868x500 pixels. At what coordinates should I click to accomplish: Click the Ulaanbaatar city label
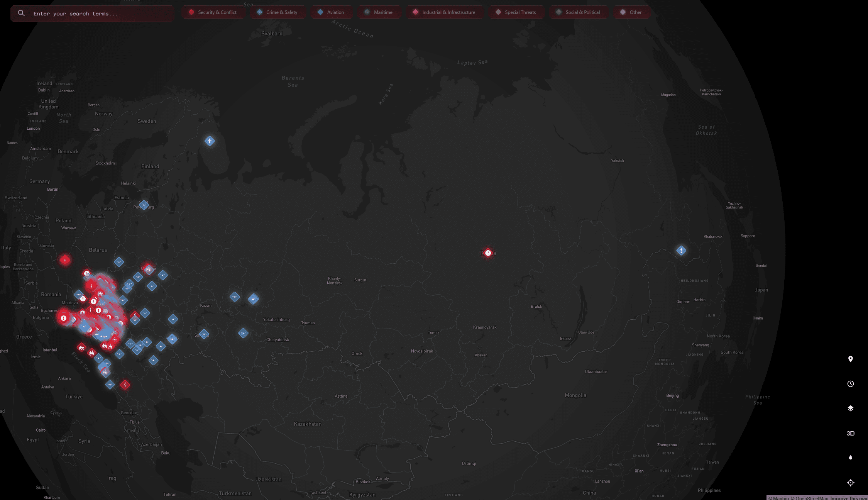[x=596, y=372]
